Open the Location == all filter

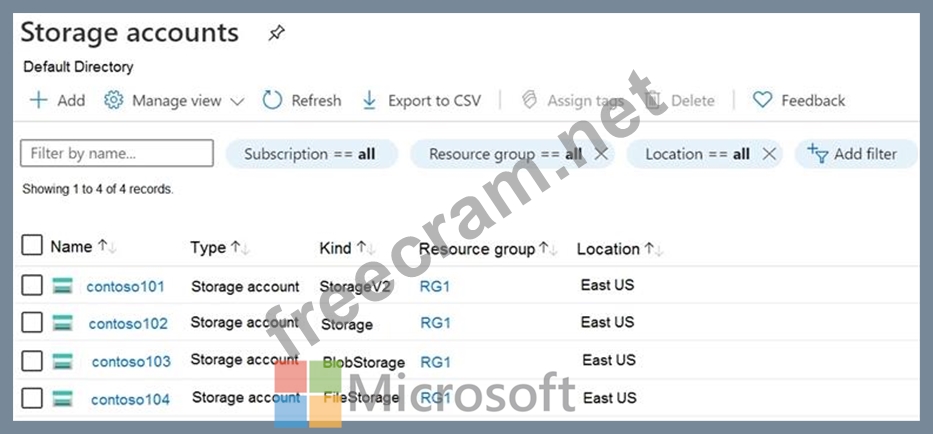(x=705, y=154)
